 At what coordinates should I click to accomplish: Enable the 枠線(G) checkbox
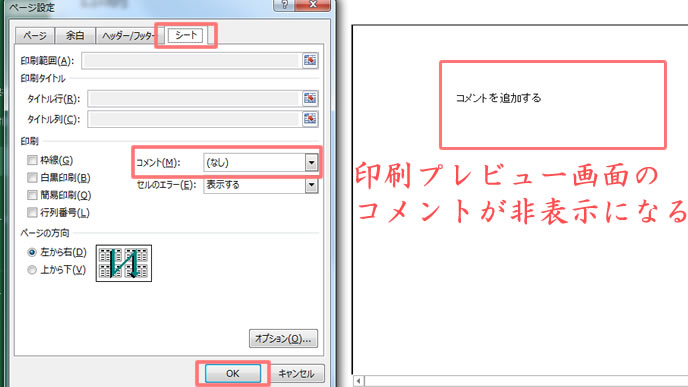tap(32, 160)
